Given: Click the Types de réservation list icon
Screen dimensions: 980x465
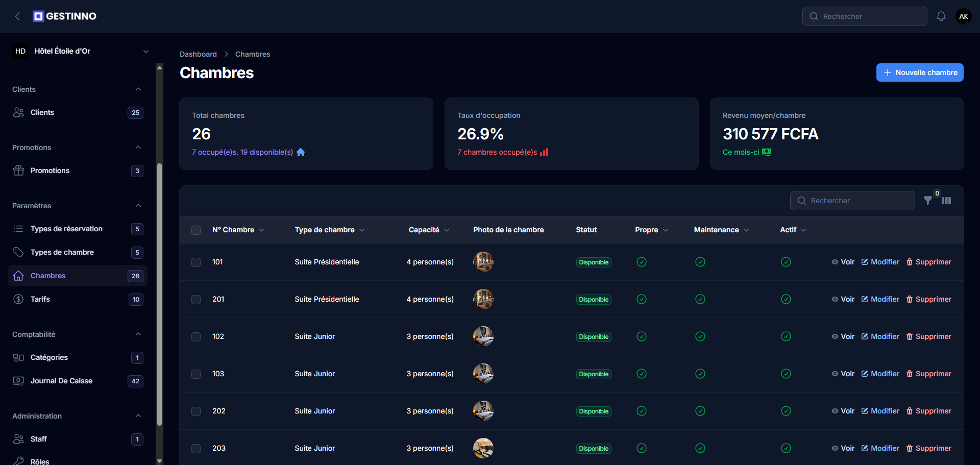Looking at the screenshot, I should (x=18, y=229).
